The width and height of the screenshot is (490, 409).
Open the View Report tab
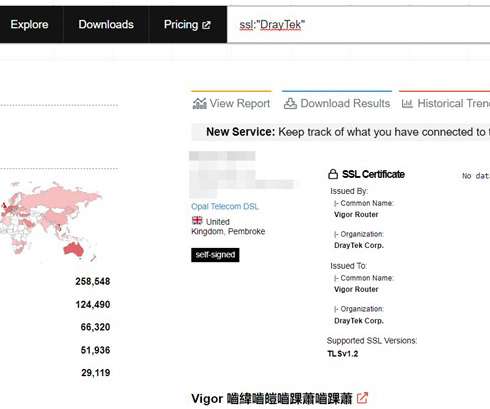coord(232,103)
